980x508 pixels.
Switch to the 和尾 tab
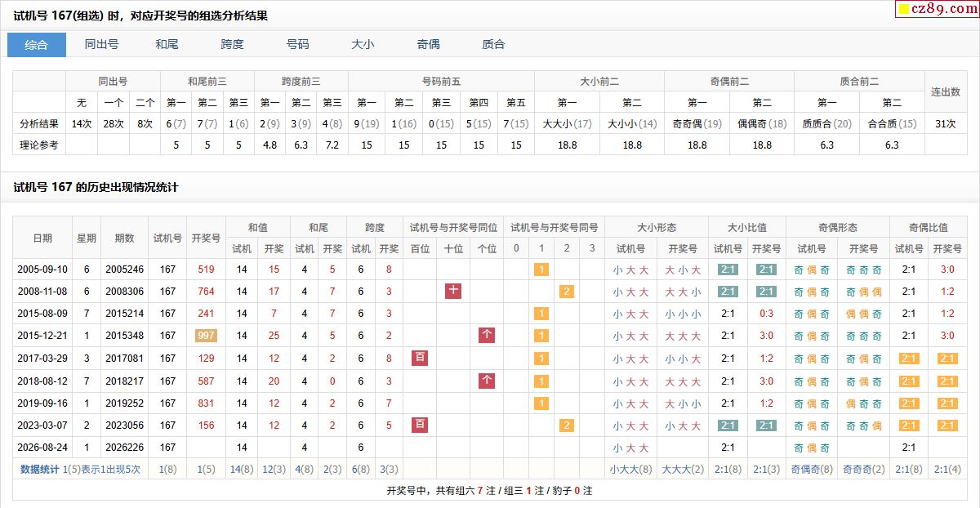167,45
